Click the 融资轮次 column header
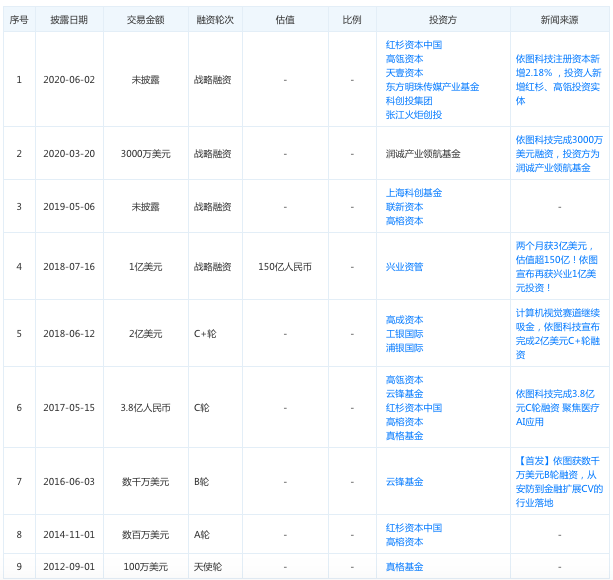The image size is (613, 580). [x=215, y=20]
